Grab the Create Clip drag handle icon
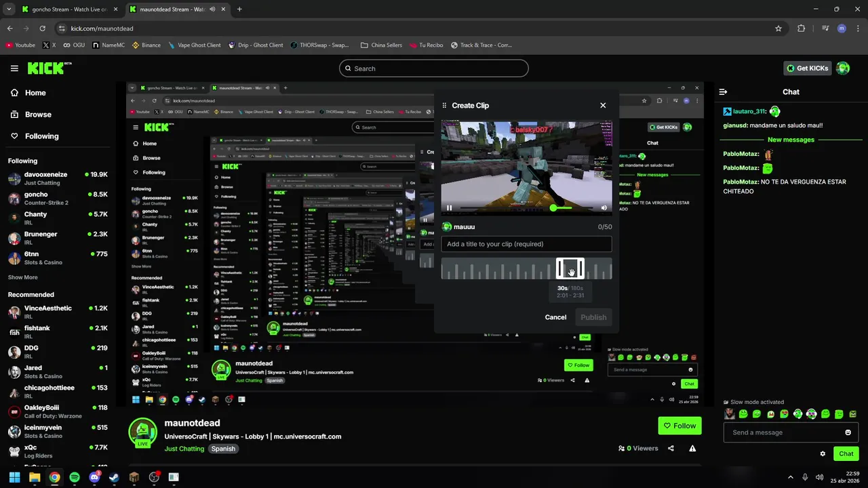Image resolution: width=868 pixels, height=488 pixels. 444,105
